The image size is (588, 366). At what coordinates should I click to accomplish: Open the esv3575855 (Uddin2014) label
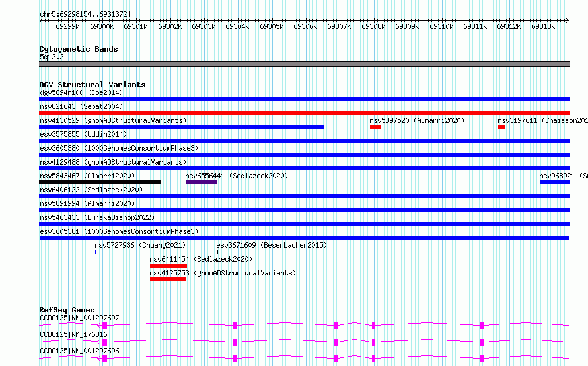coord(83,134)
